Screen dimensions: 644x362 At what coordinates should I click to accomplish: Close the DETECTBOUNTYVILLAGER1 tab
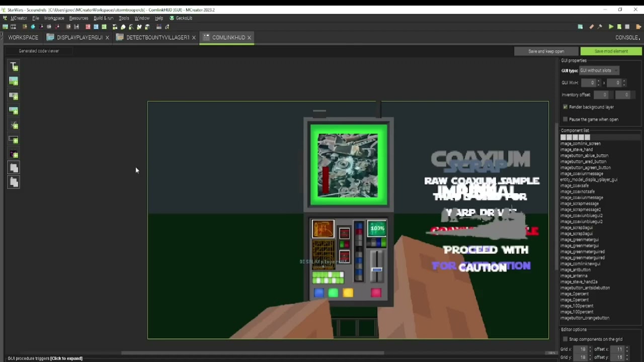[x=193, y=38]
